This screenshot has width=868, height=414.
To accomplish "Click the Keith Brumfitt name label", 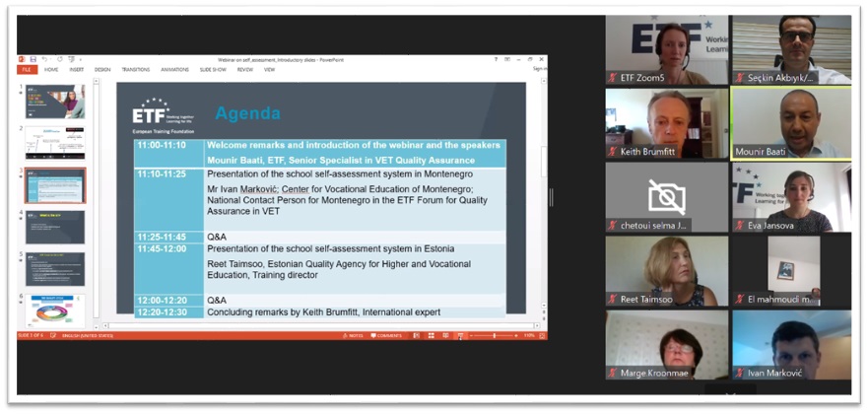I will point(647,151).
